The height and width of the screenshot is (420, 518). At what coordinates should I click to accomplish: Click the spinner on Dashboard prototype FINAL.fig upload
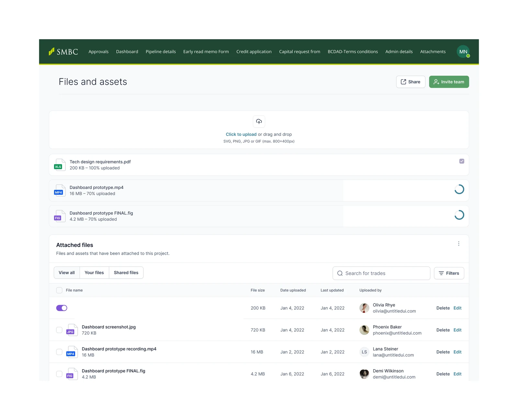(459, 215)
